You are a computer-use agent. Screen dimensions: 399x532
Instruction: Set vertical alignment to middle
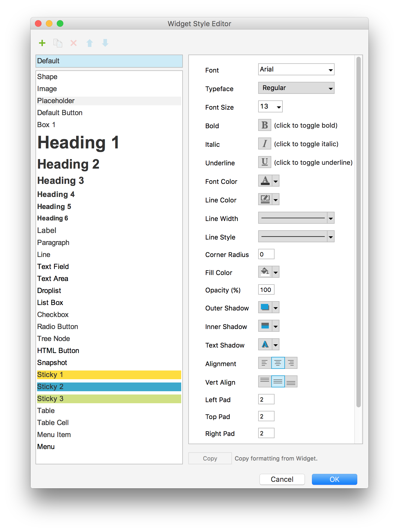[x=278, y=381]
